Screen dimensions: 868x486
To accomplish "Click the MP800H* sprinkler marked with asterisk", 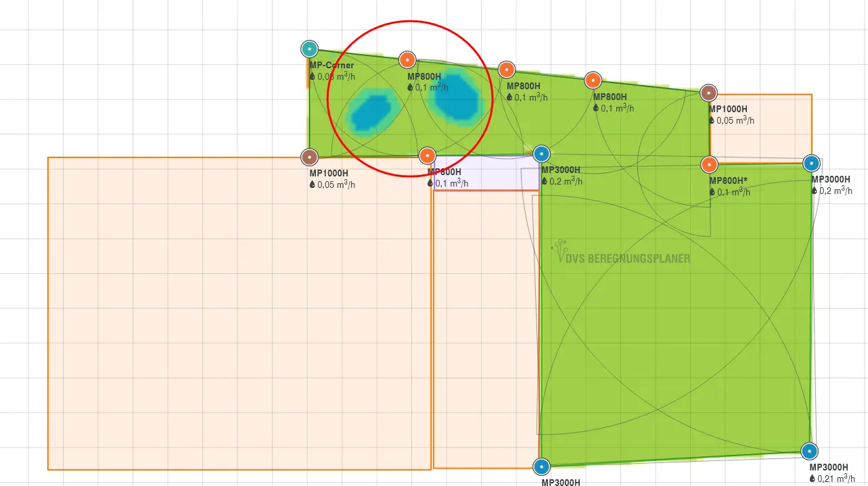I will (709, 164).
